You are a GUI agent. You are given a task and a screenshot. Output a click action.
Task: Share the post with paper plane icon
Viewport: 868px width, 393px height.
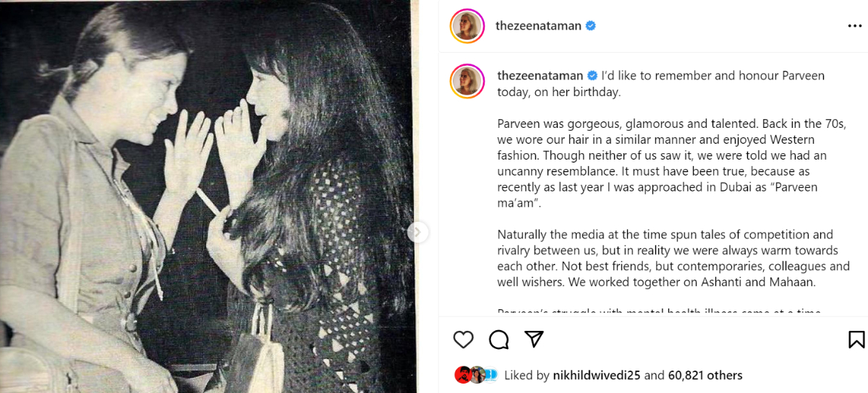[534, 340]
